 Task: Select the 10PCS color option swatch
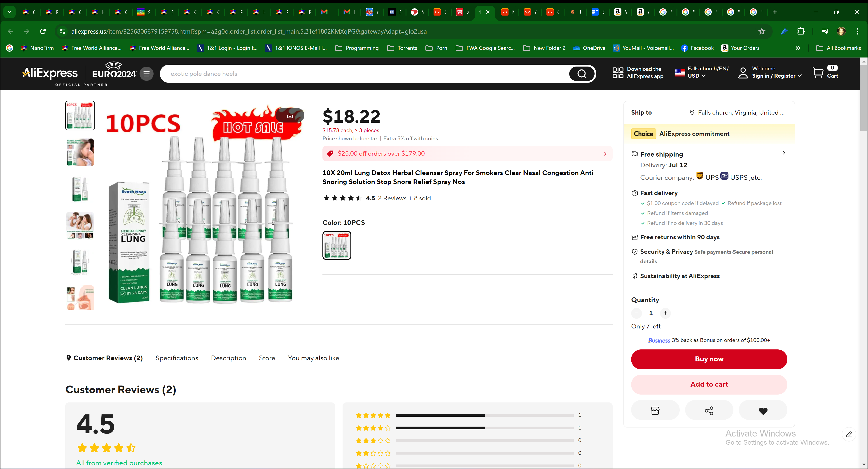point(337,245)
